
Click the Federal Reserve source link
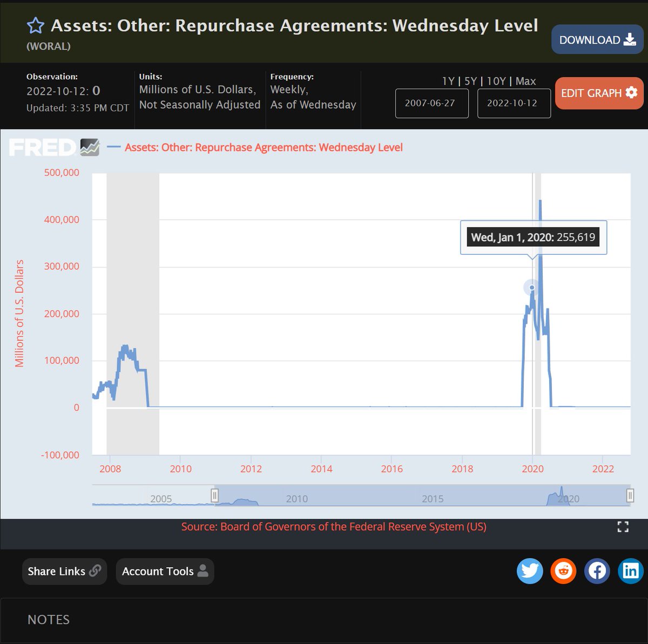tap(334, 526)
